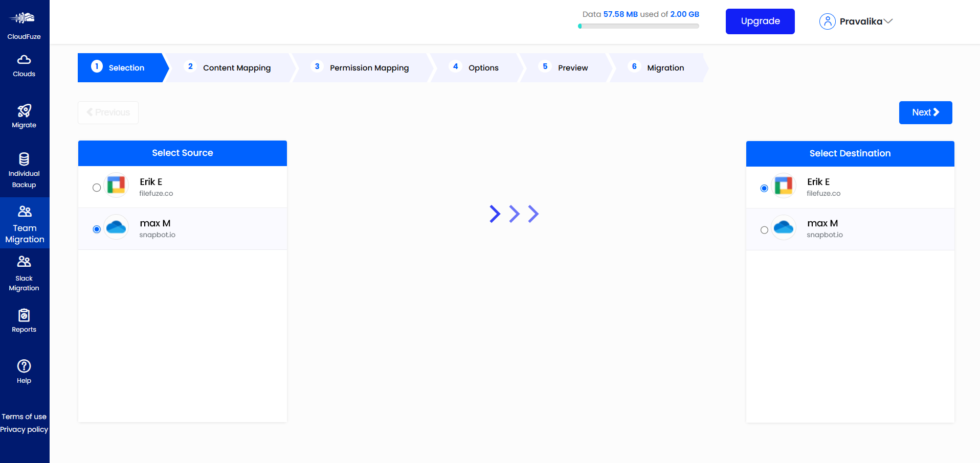Open Slack Migration from sidebar

tap(24, 273)
